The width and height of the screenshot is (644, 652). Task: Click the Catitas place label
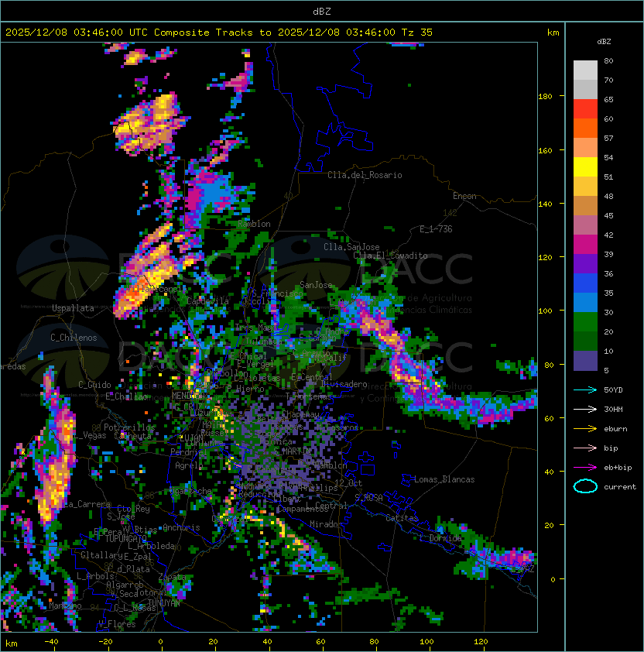coord(402,518)
